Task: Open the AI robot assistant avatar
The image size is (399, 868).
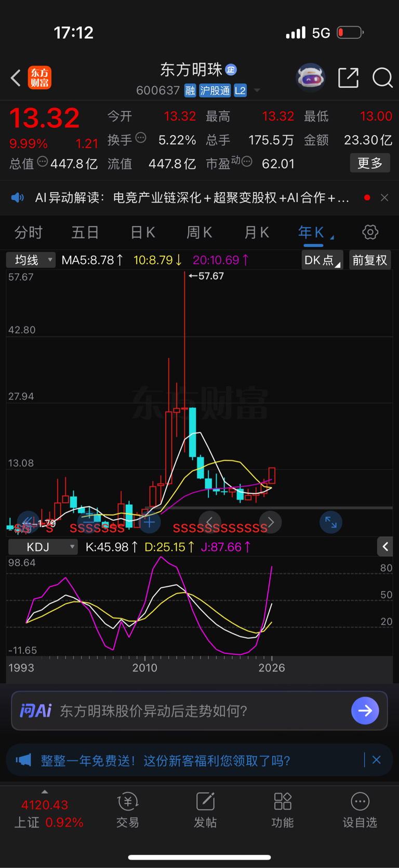Action: click(x=310, y=78)
